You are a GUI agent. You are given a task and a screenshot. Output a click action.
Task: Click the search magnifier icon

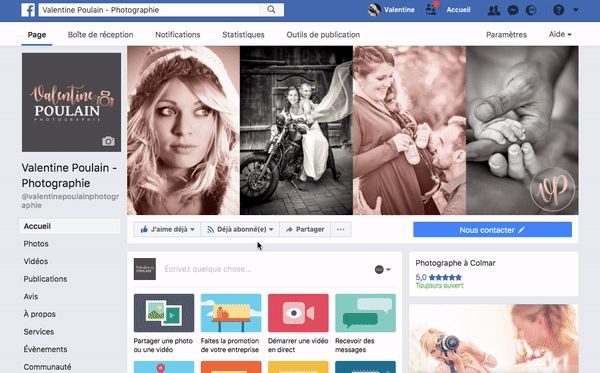coord(271,10)
